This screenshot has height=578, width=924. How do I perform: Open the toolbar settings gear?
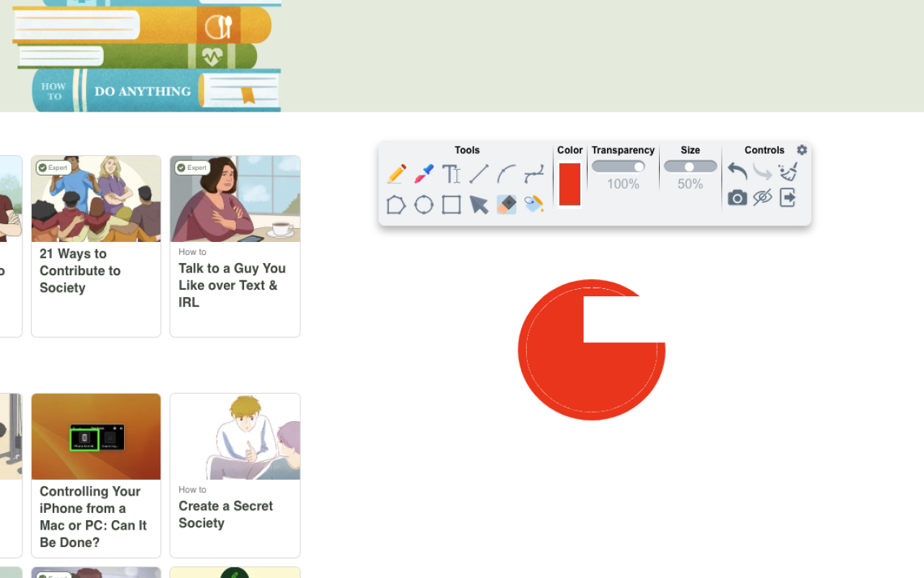(x=802, y=150)
